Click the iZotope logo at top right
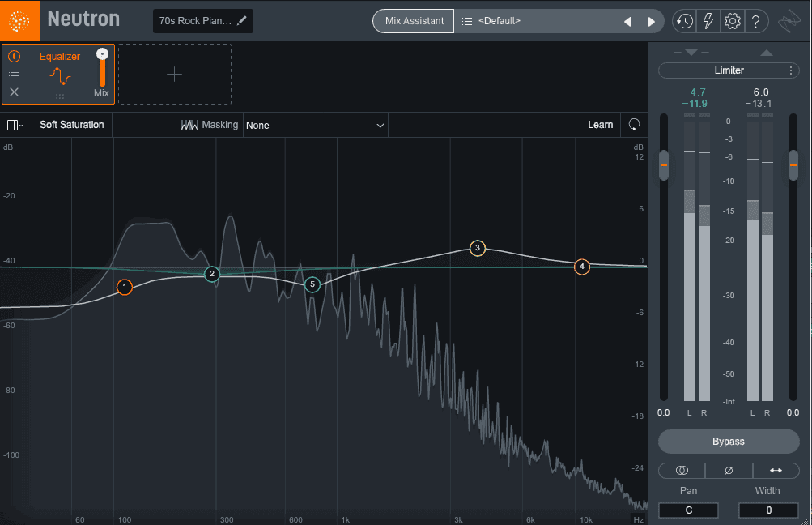This screenshot has height=525, width=812. [789, 21]
